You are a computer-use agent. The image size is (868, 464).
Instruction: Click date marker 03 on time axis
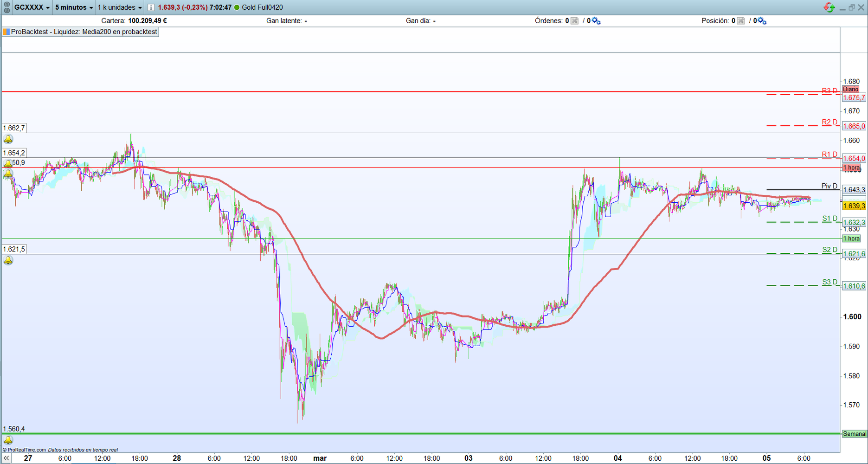pos(469,458)
